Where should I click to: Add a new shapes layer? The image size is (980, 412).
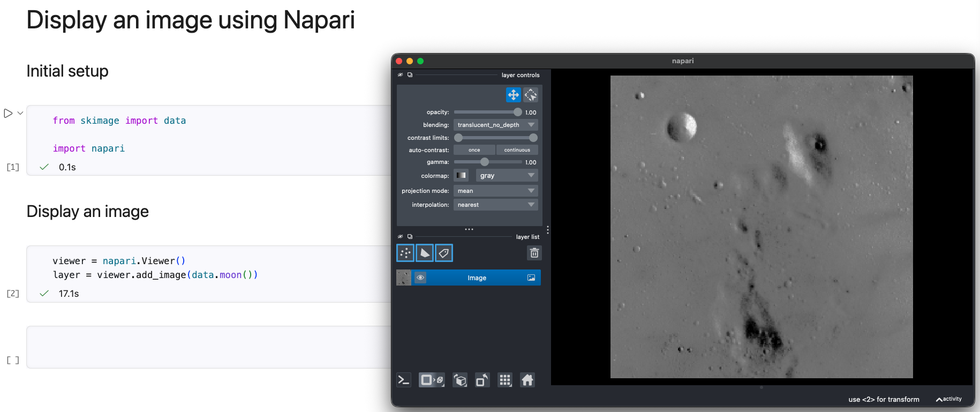[x=425, y=253]
